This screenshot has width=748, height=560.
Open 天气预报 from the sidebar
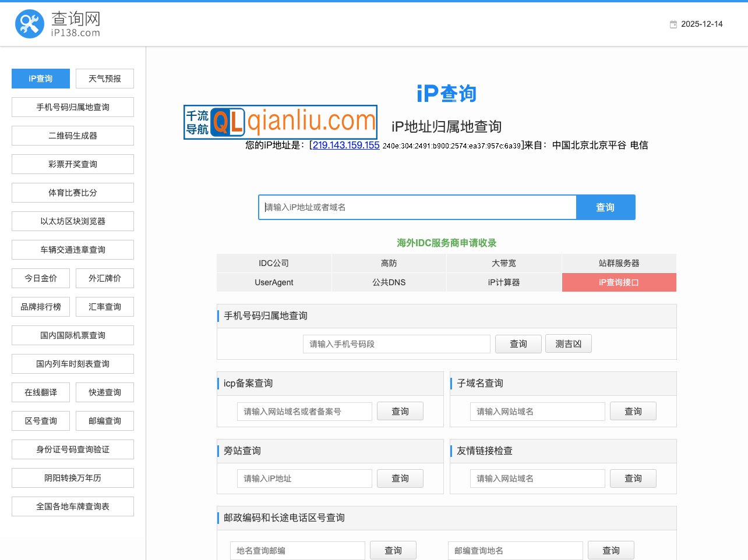[105, 78]
